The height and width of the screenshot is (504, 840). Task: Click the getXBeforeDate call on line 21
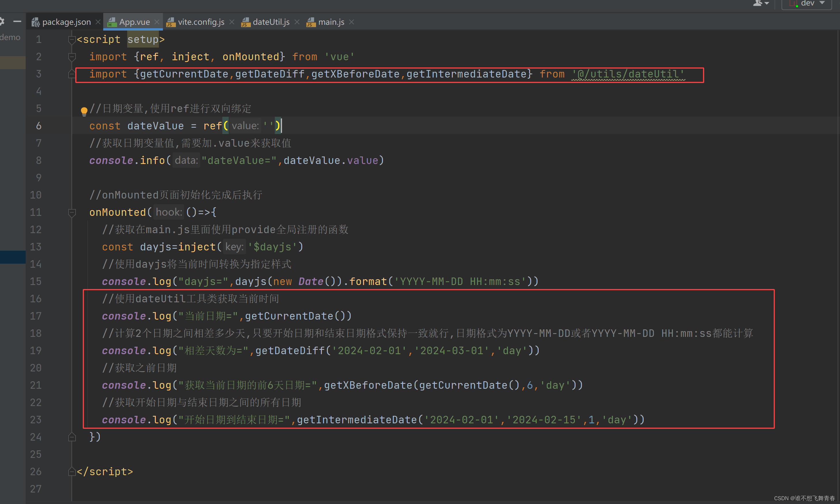[x=368, y=386]
